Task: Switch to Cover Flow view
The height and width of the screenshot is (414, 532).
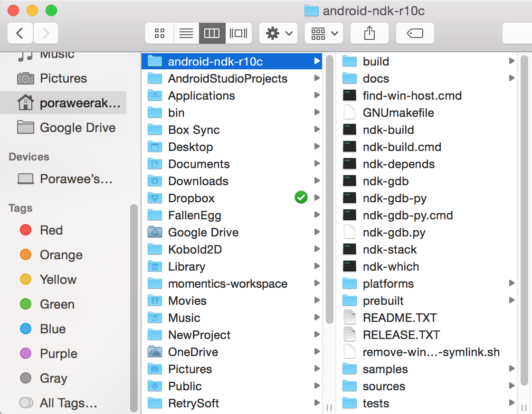Action: [238, 33]
